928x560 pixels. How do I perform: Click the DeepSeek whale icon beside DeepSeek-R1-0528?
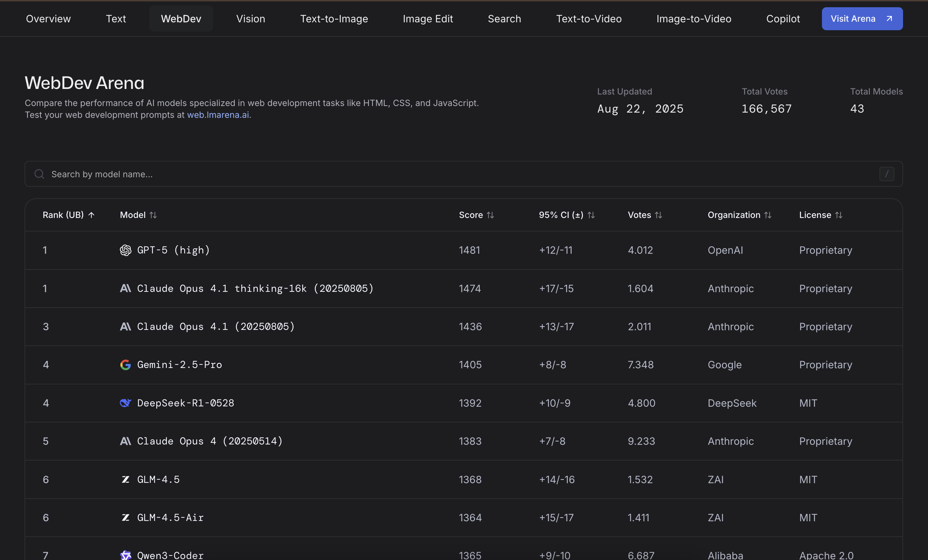point(126,403)
